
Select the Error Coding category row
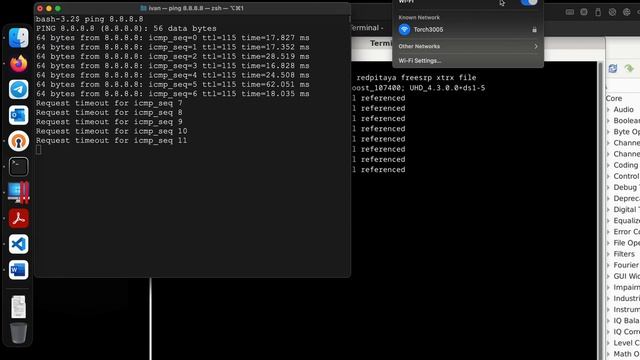(x=626, y=231)
